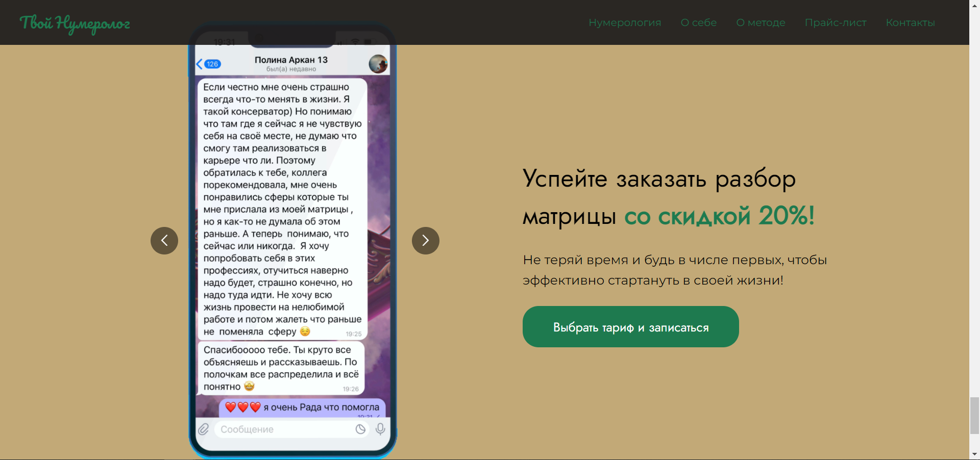980x460 pixels.
Task: Click Выбрать тариф и записаться button
Action: [631, 327]
